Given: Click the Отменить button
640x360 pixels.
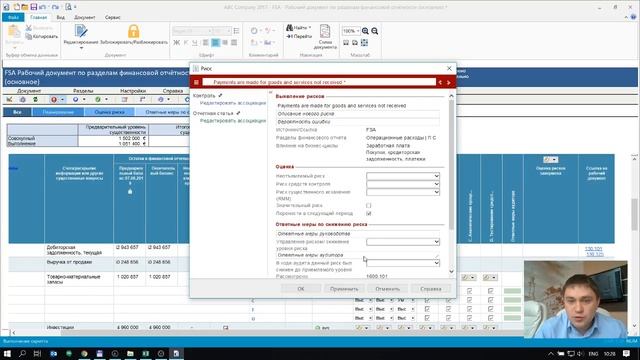Looking at the screenshot, I should point(387,289).
